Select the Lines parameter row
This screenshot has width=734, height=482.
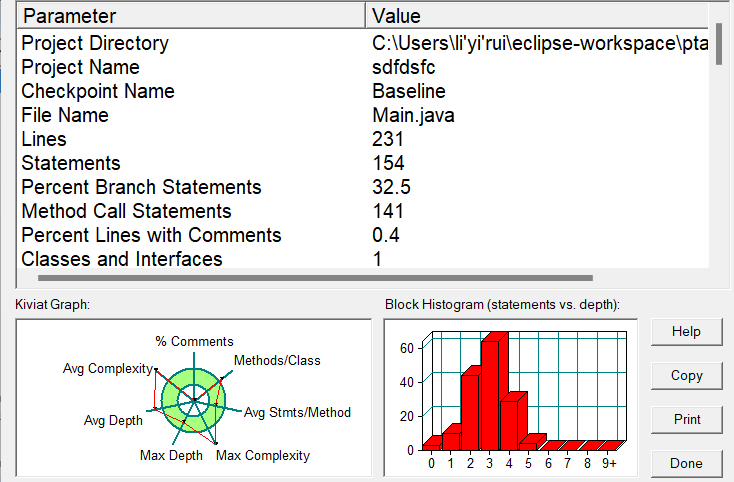(363, 139)
